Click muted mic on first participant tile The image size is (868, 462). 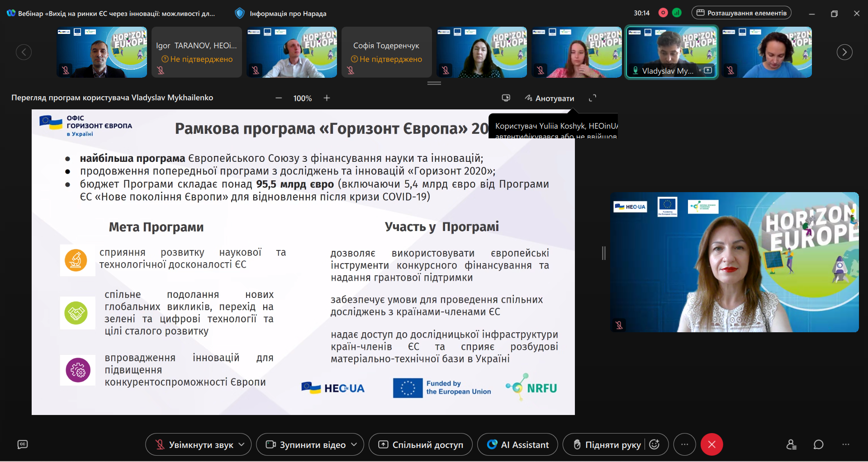click(66, 70)
